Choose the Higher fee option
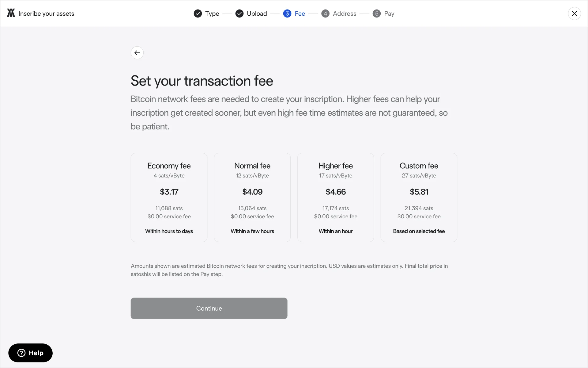This screenshot has width=588, height=368. [x=336, y=197]
